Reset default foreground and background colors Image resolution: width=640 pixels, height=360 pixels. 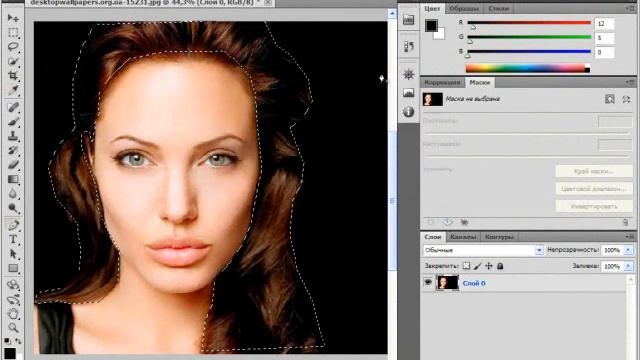[x=7, y=341]
